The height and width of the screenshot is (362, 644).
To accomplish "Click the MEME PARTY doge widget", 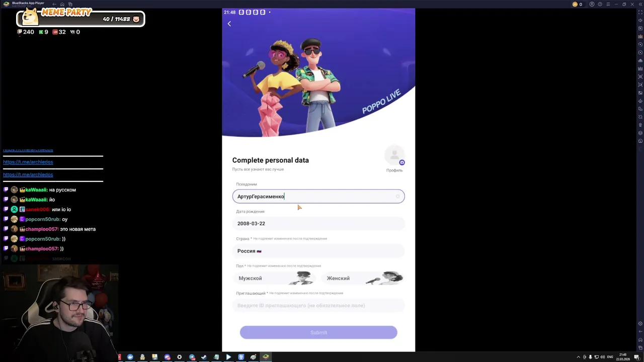I will pyautogui.click(x=80, y=18).
